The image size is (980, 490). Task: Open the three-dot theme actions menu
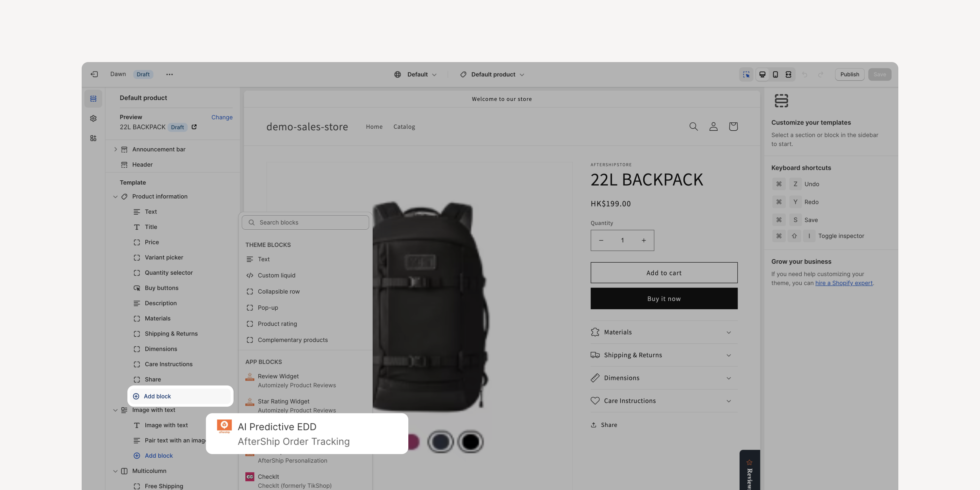(x=169, y=74)
